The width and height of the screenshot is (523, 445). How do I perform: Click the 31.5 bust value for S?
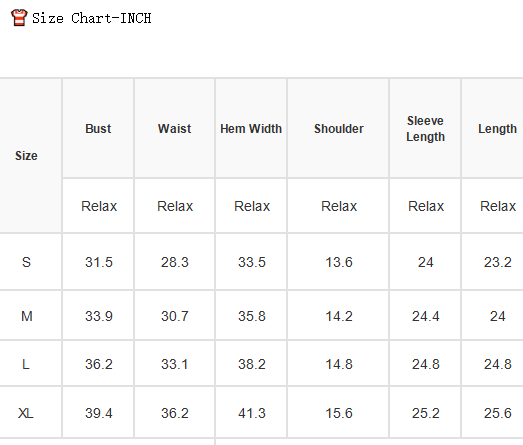[x=99, y=262]
